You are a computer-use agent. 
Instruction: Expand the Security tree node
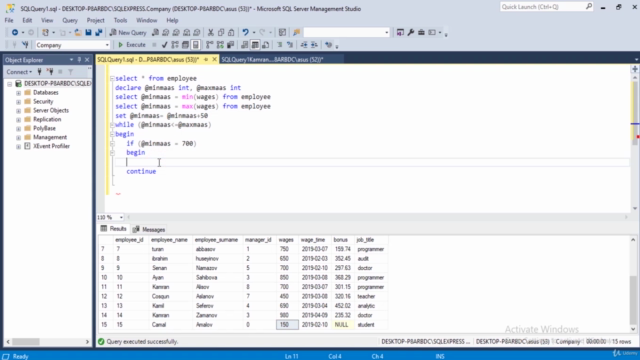pyautogui.click(x=18, y=102)
